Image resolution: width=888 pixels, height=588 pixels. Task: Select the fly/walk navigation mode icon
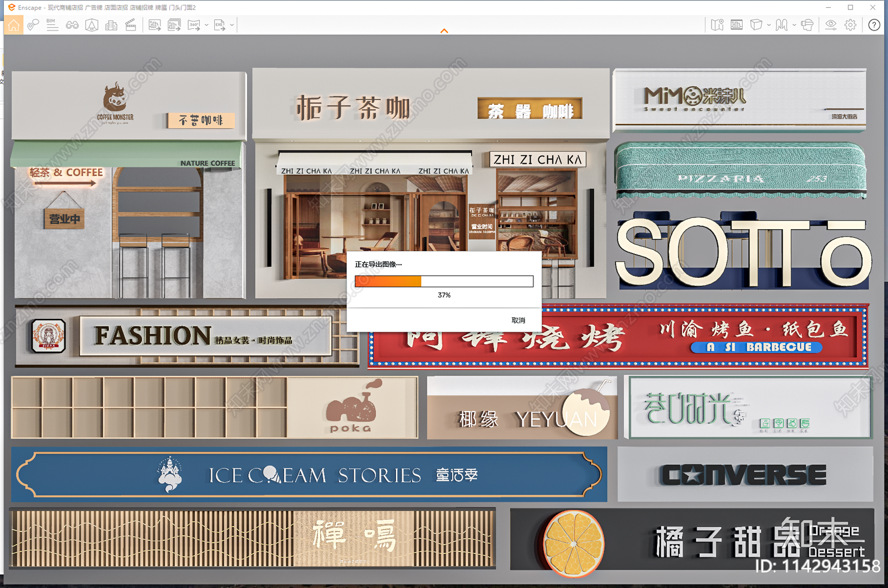click(x=781, y=25)
